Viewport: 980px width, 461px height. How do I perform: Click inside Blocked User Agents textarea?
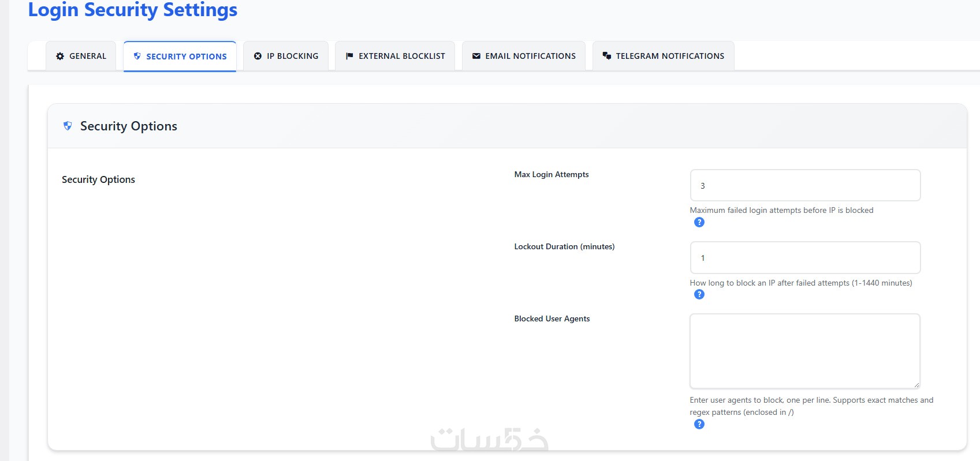805,351
